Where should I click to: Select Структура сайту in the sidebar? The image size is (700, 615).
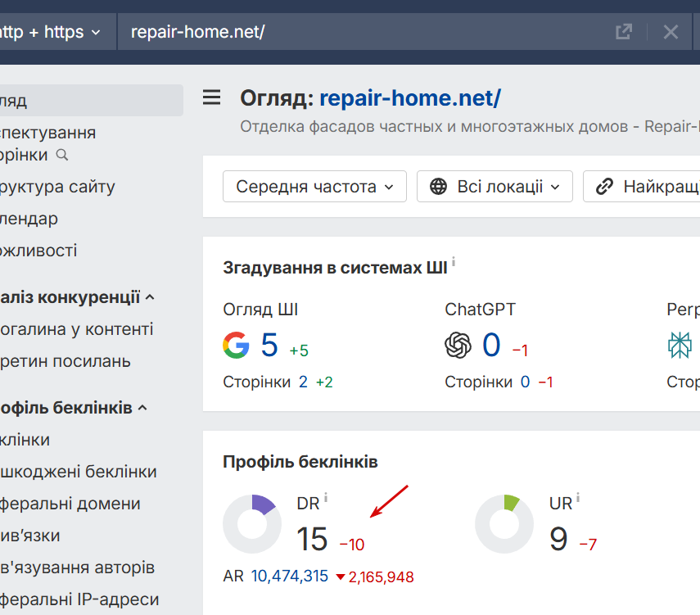pyautogui.click(x=57, y=187)
